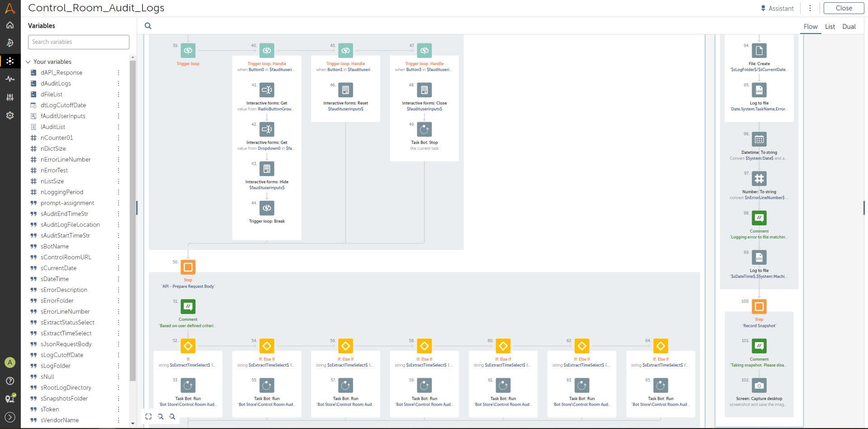This screenshot has height=429, width=868.
Task: Click the Close button
Action: point(844,8)
